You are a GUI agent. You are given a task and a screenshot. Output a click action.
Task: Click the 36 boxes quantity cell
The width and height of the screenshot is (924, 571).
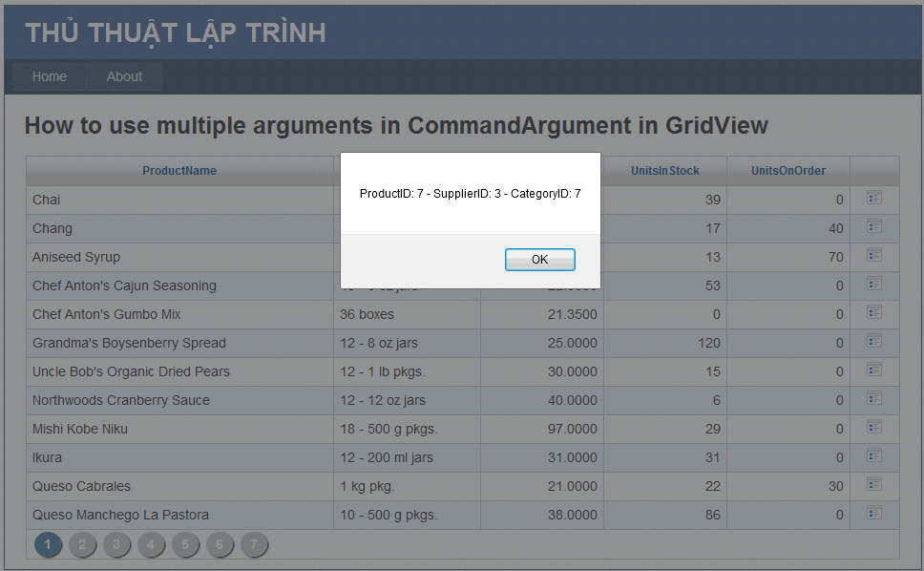408,315
